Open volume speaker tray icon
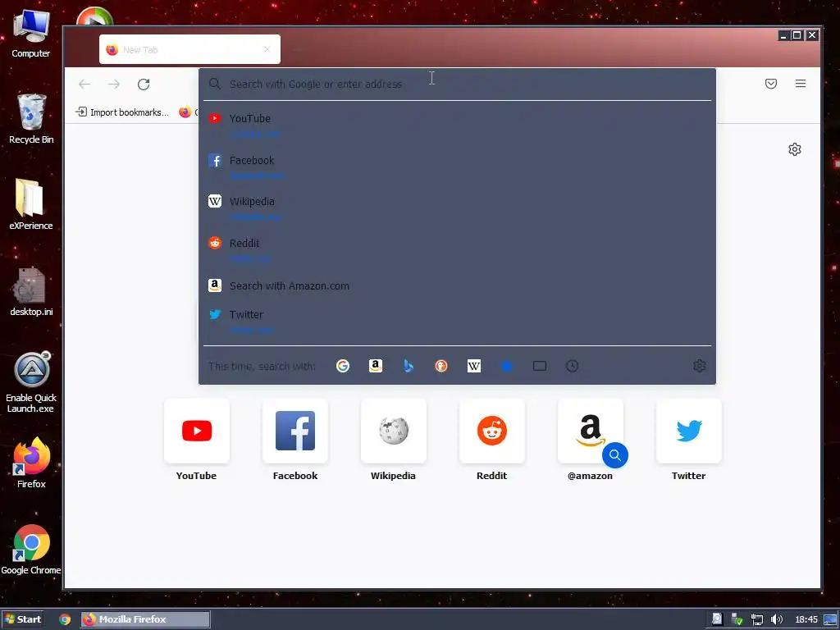This screenshot has width=840, height=630. (776, 620)
